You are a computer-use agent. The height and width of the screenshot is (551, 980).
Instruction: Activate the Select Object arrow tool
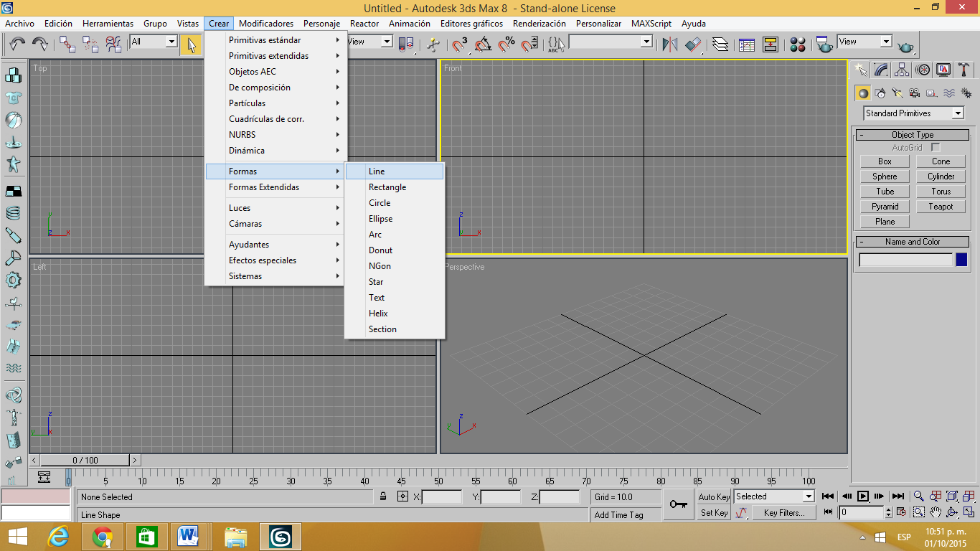(x=191, y=44)
